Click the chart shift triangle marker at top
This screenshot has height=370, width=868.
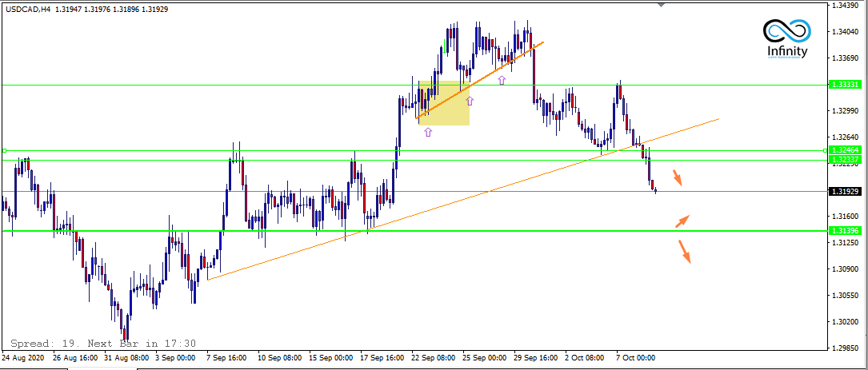(661, 5)
